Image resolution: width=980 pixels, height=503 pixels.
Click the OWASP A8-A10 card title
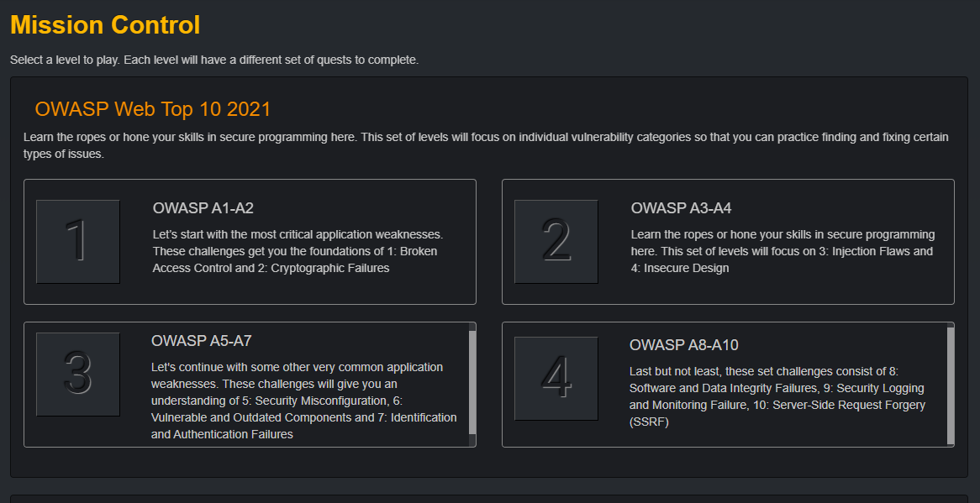tap(685, 343)
